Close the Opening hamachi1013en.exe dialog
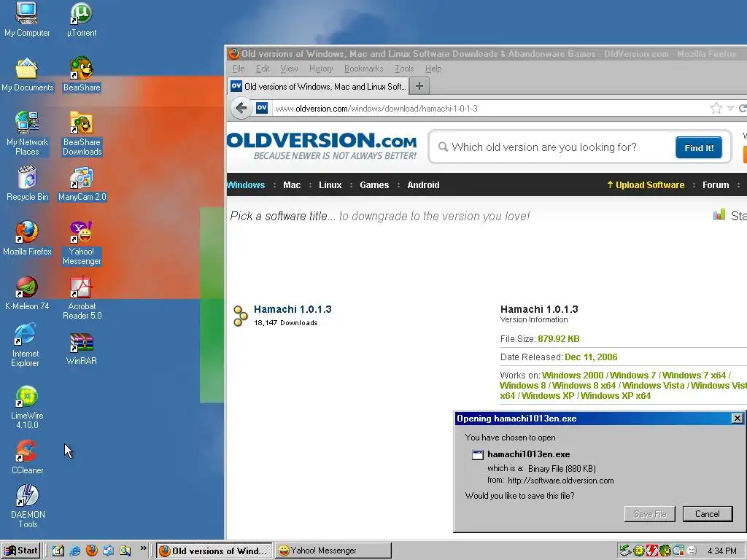 737,418
